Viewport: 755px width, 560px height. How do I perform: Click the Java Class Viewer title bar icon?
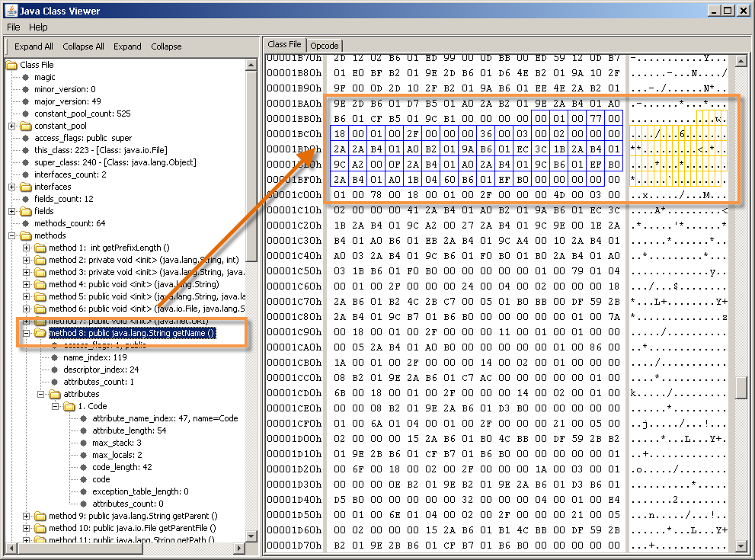11,11
